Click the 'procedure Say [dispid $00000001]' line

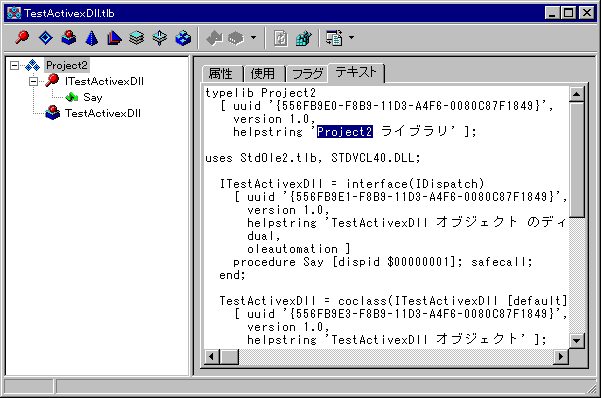click(x=383, y=262)
